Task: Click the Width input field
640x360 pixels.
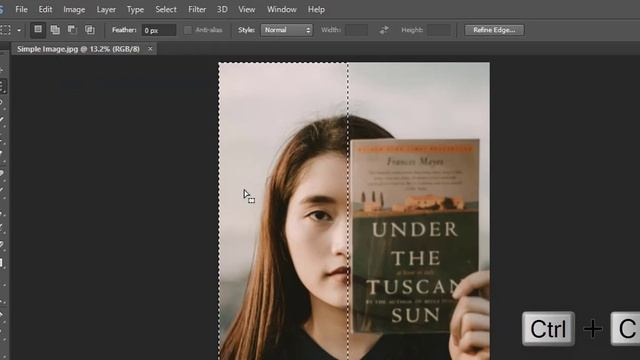Action: point(356,30)
